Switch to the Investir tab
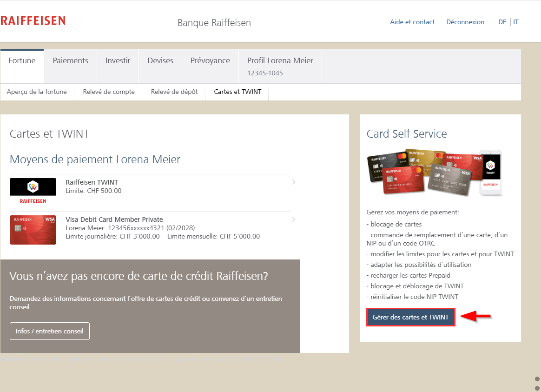 (x=118, y=61)
